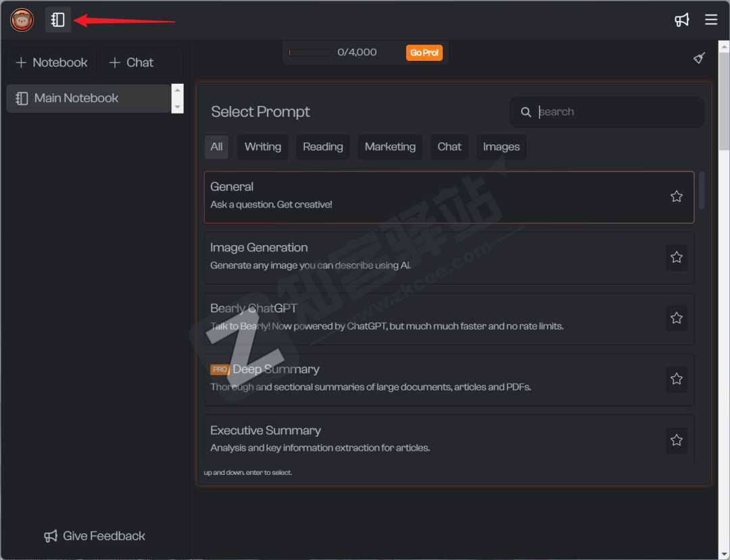This screenshot has width=730, height=560.
Task: Focus the prompt search field
Action: [x=615, y=112]
